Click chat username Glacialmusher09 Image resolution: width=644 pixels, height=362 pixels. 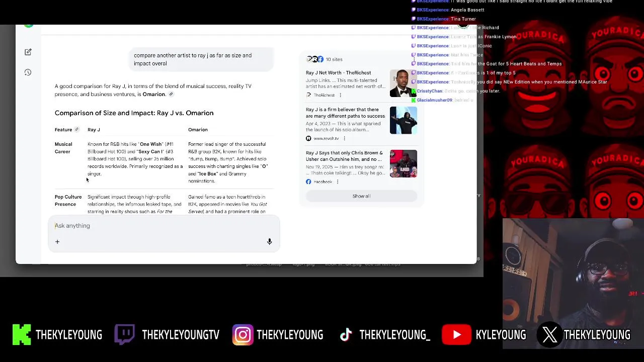point(434,100)
